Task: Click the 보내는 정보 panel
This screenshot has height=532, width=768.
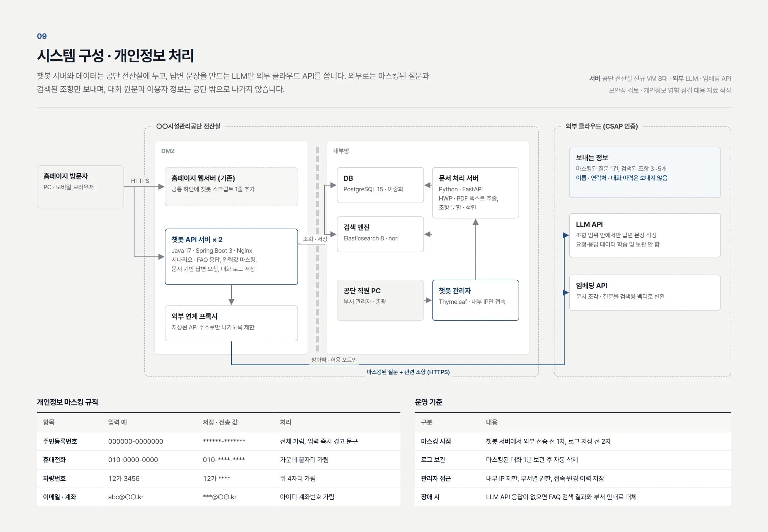Action: tap(645, 172)
